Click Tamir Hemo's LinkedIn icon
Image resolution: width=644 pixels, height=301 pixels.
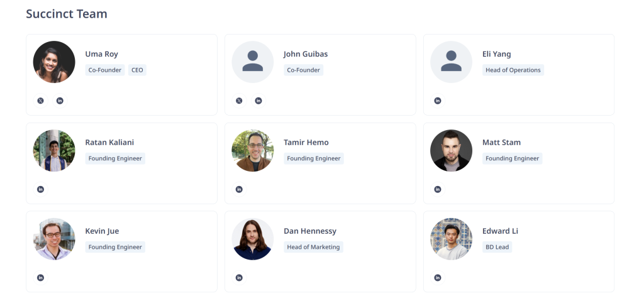coord(239,189)
